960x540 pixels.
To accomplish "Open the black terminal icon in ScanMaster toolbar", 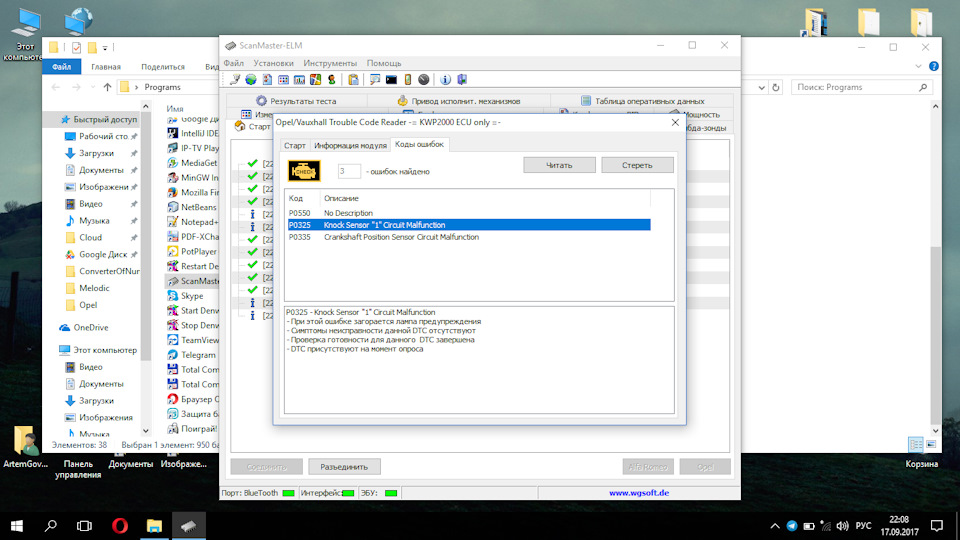I will [391, 80].
